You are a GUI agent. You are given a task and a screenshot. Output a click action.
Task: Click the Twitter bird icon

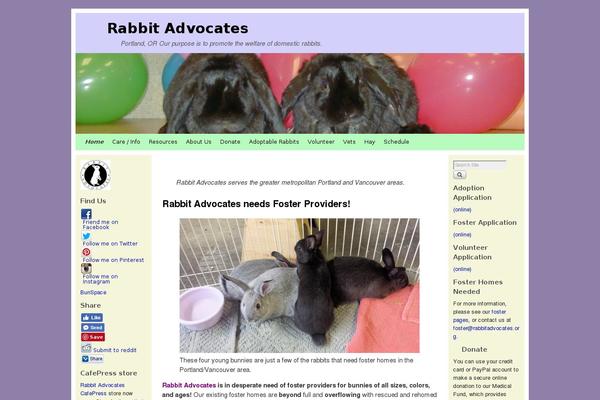click(x=86, y=236)
